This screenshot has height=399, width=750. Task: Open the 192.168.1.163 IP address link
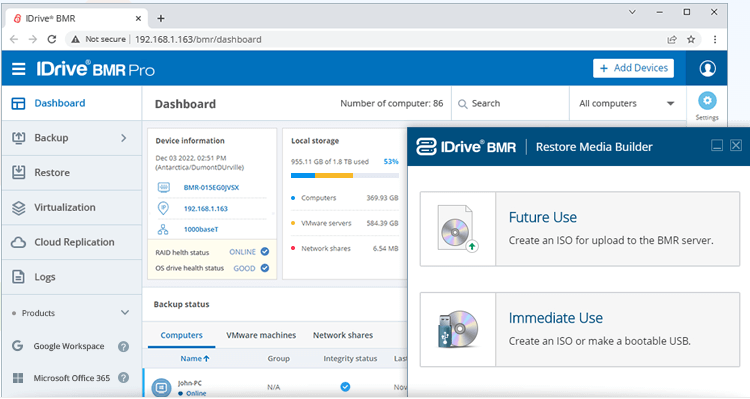[x=206, y=209]
